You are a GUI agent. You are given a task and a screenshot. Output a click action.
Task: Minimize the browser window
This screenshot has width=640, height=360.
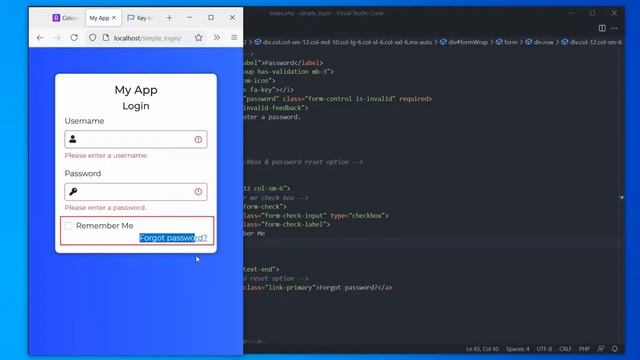coord(189,18)
